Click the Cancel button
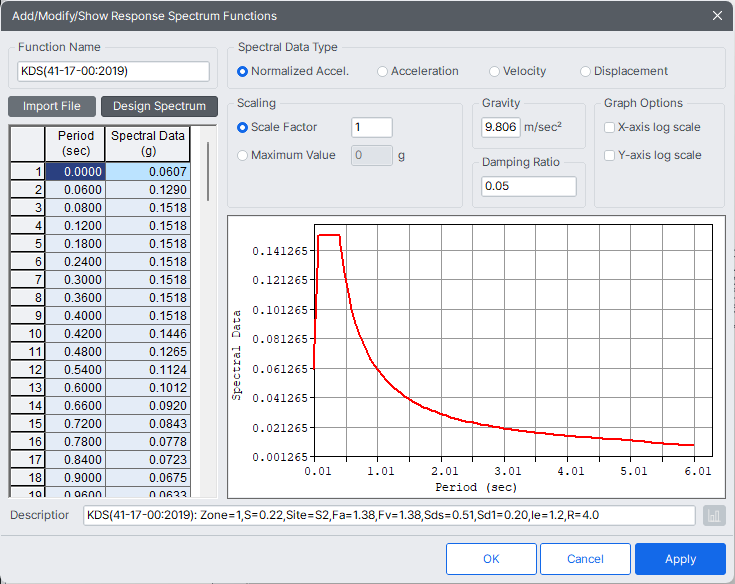The image size is (735, 584). click(x=585, y=559)
